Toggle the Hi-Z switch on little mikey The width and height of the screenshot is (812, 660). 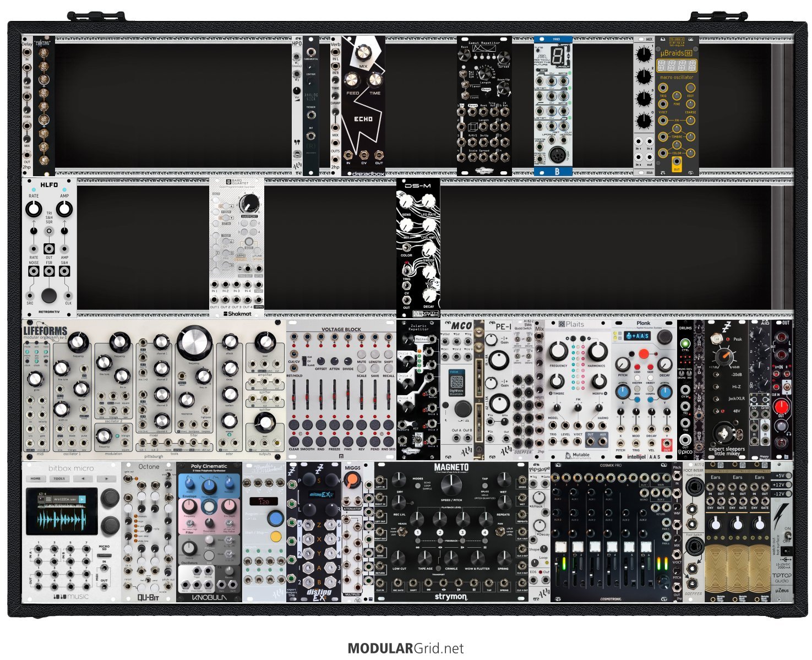tap(717, 386)
